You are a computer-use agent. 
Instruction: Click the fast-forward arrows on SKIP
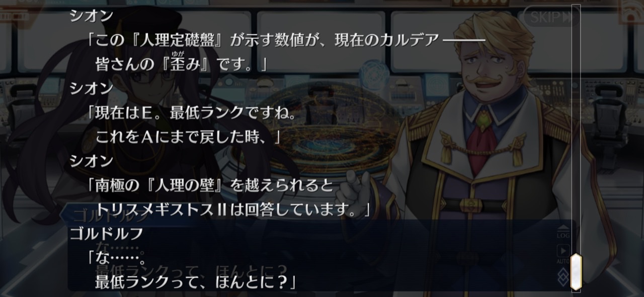click(x=568, y=18)
